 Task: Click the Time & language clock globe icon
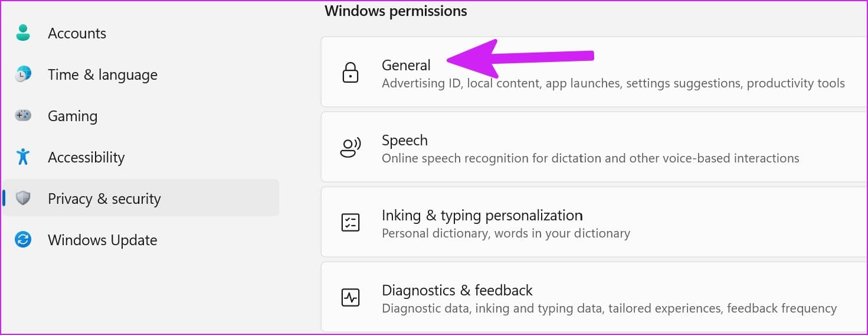[x=23, y=74]
